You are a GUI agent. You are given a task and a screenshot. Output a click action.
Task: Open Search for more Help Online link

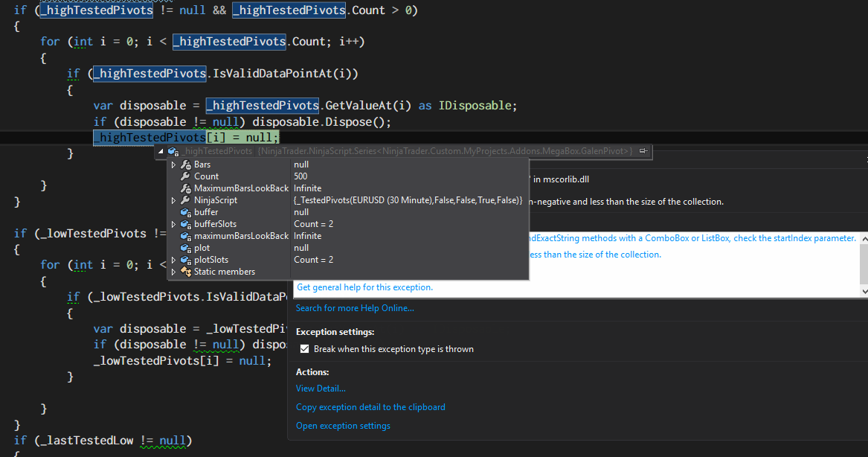pos(355,308)
